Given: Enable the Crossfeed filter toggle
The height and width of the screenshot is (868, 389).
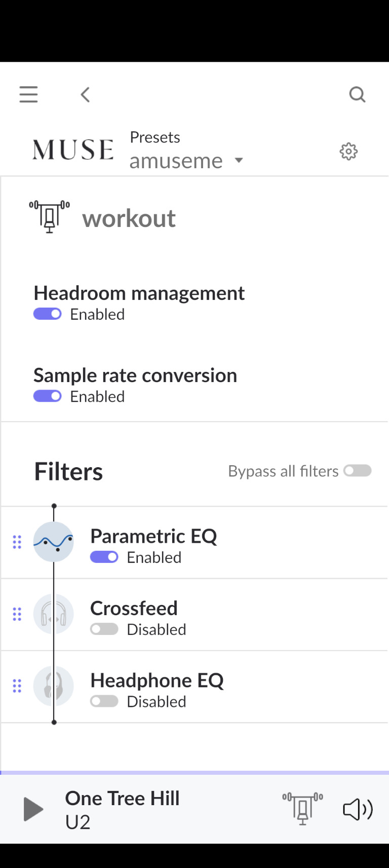Looking at the screenshot, I should tap(104, 629).
